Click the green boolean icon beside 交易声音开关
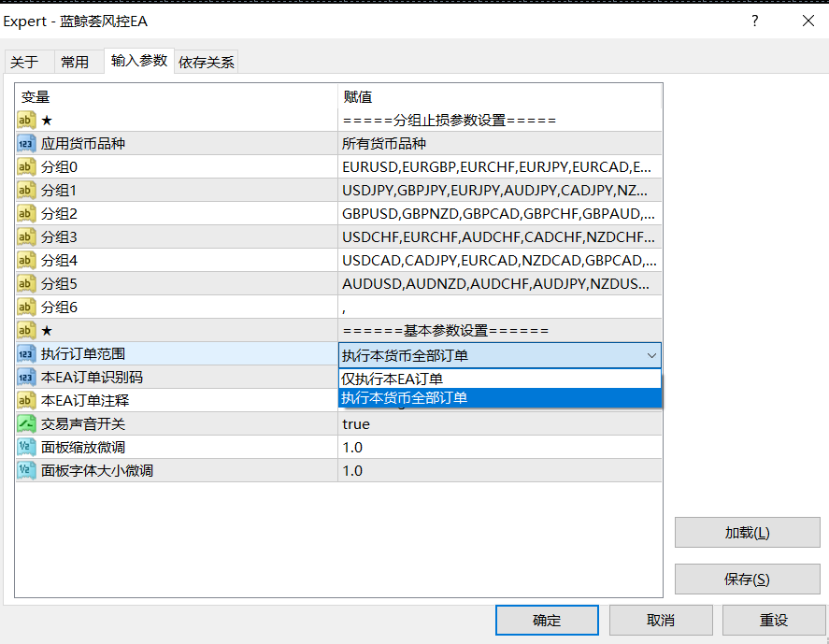 point(26,423)
